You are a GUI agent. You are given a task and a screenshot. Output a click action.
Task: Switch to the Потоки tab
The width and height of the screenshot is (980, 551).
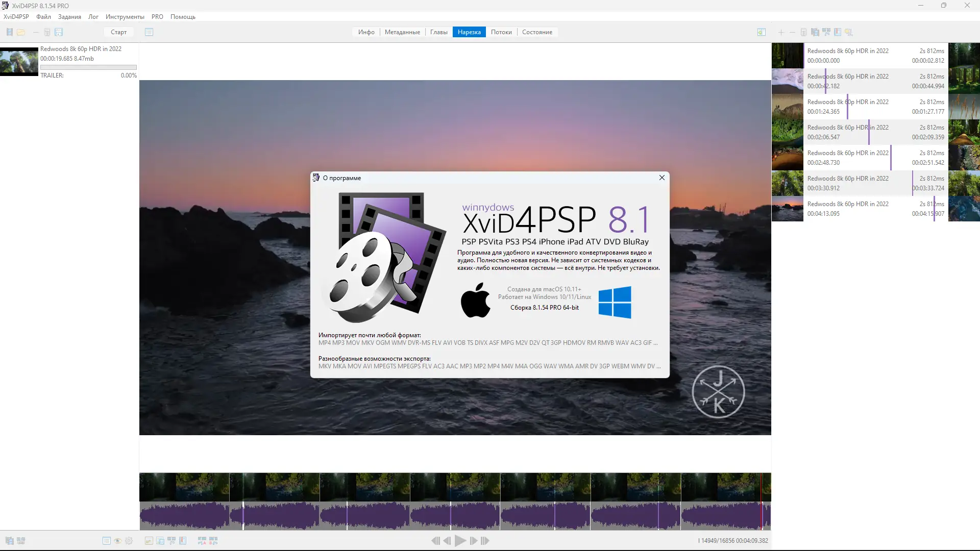pyautogui.click(x=502, y=32)
